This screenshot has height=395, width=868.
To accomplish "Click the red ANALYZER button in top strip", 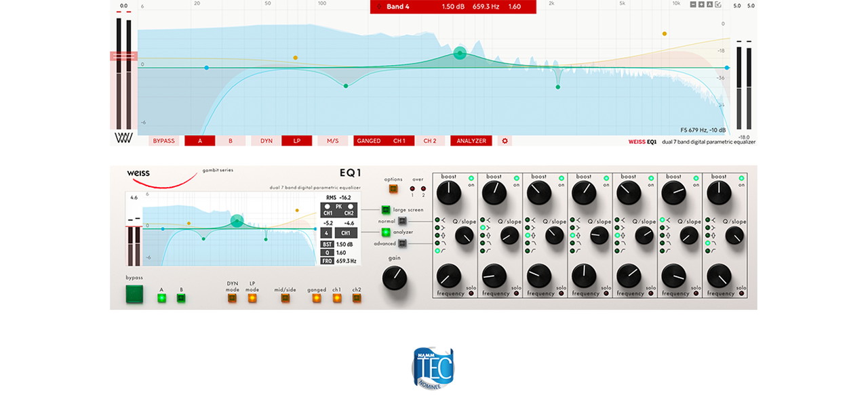I will click(471, 141).
